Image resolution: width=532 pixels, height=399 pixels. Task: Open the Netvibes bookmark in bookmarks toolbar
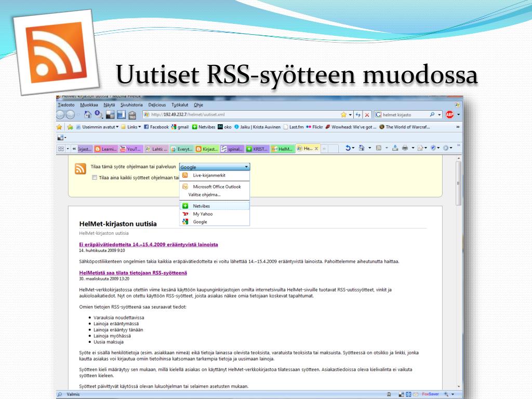point(204,127)
